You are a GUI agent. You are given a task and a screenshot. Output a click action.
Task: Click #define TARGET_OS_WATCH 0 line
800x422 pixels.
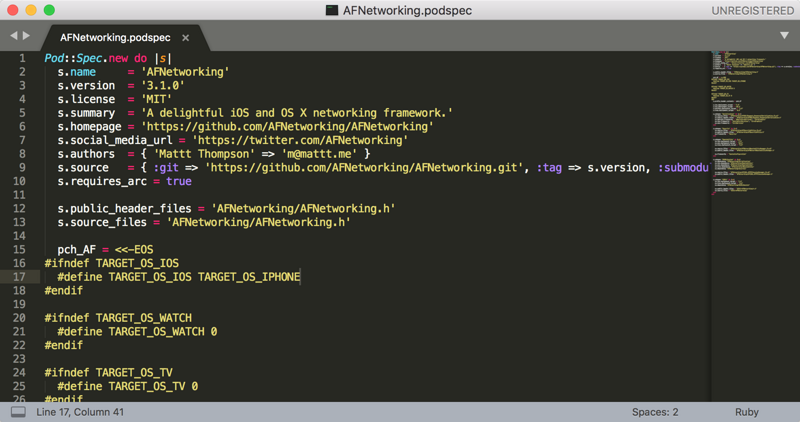137,332
